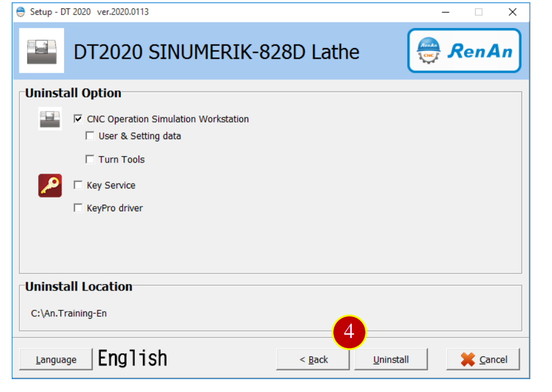This screenshot has height=392, width=552.
Task: Check the Key Service option
Action: pos(78,185)
